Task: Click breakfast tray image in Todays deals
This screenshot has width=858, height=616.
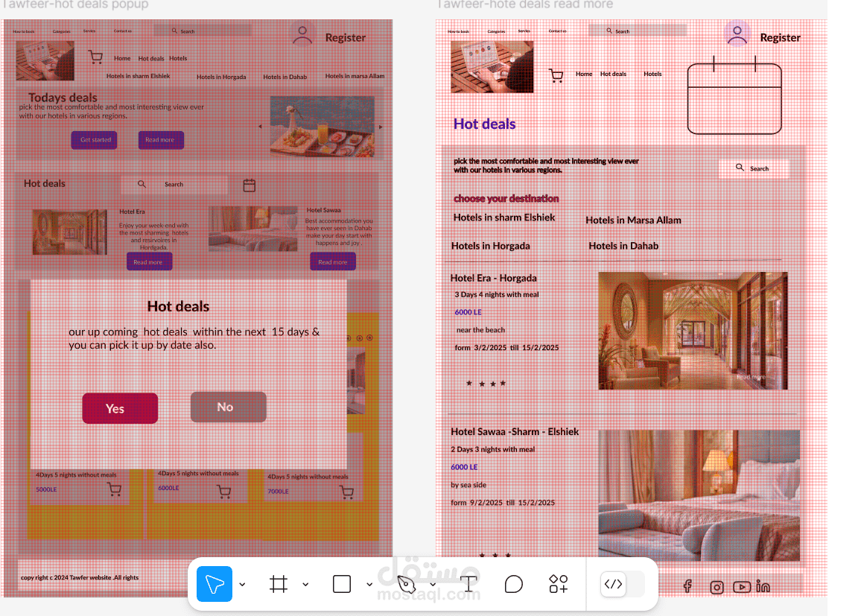Action: [x=322, y=127]
